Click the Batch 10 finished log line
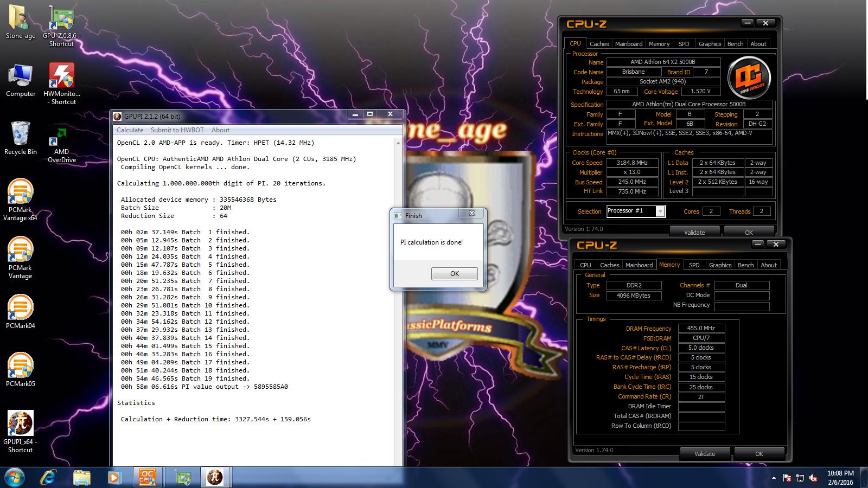 click(x=185, y=305)
